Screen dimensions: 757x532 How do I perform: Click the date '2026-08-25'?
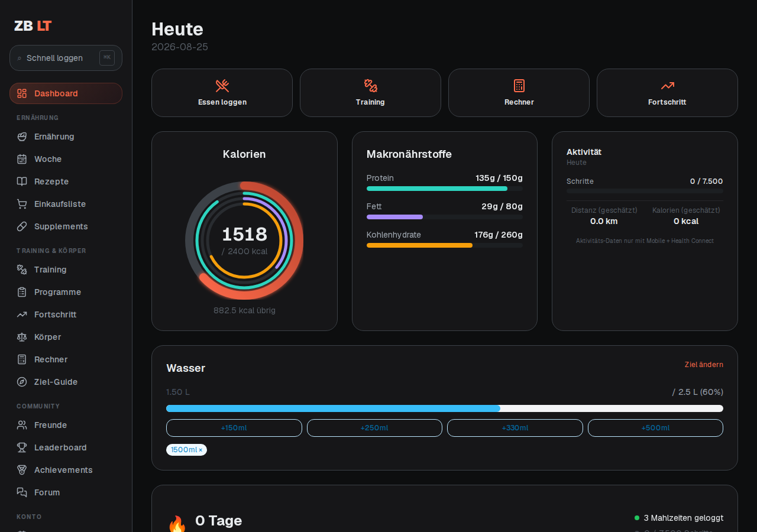180,47
